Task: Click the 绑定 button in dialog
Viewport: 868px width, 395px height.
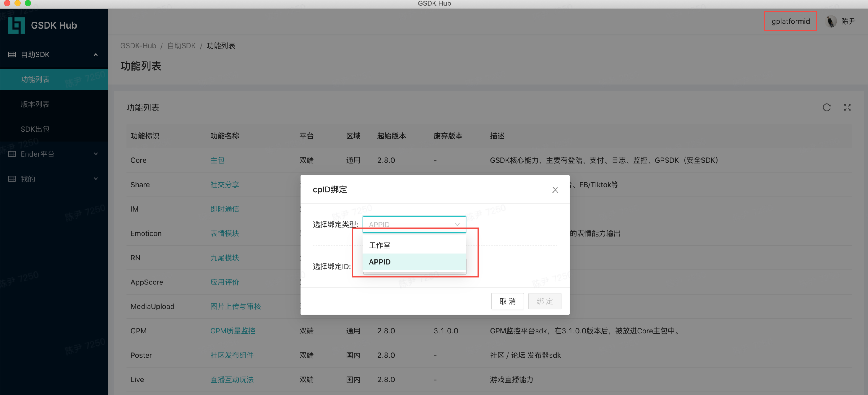Action: (544, 301)
